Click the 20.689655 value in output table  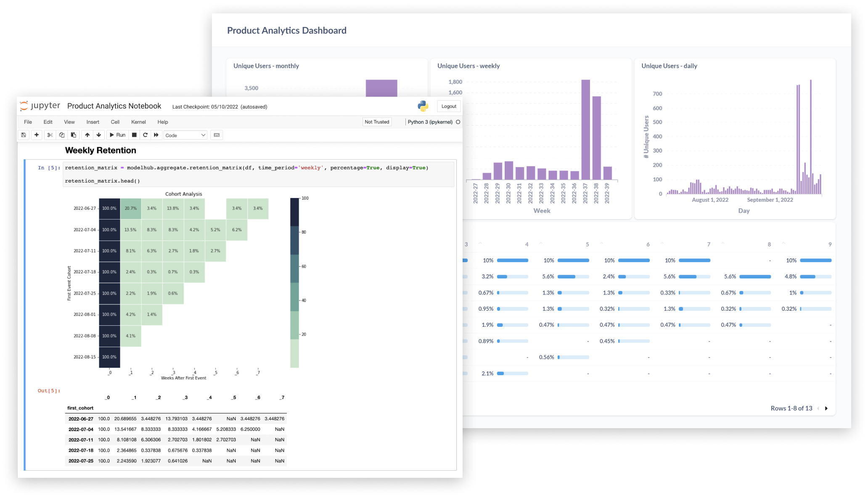click(125, 419)
